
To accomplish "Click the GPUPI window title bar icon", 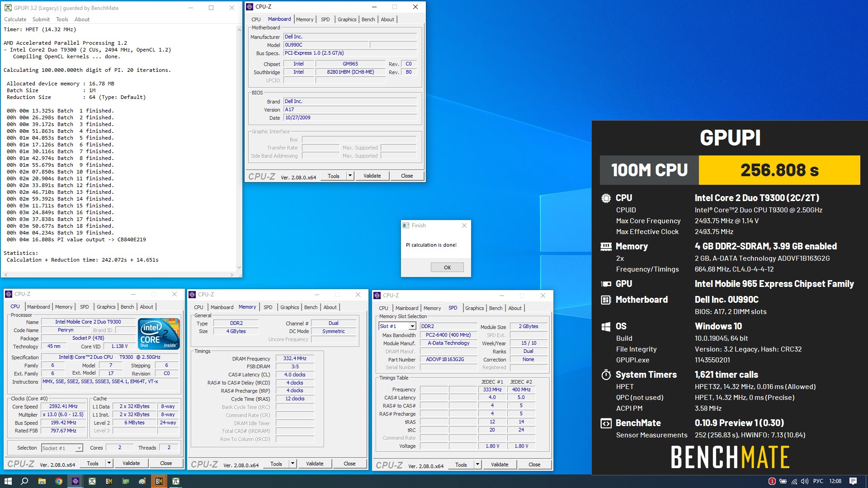I will pos(8,8).
